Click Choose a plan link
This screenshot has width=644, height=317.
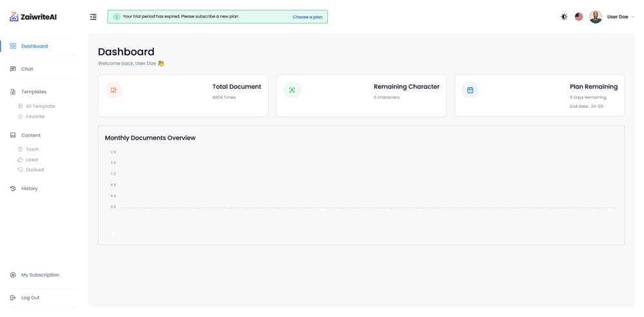[307, 17]
